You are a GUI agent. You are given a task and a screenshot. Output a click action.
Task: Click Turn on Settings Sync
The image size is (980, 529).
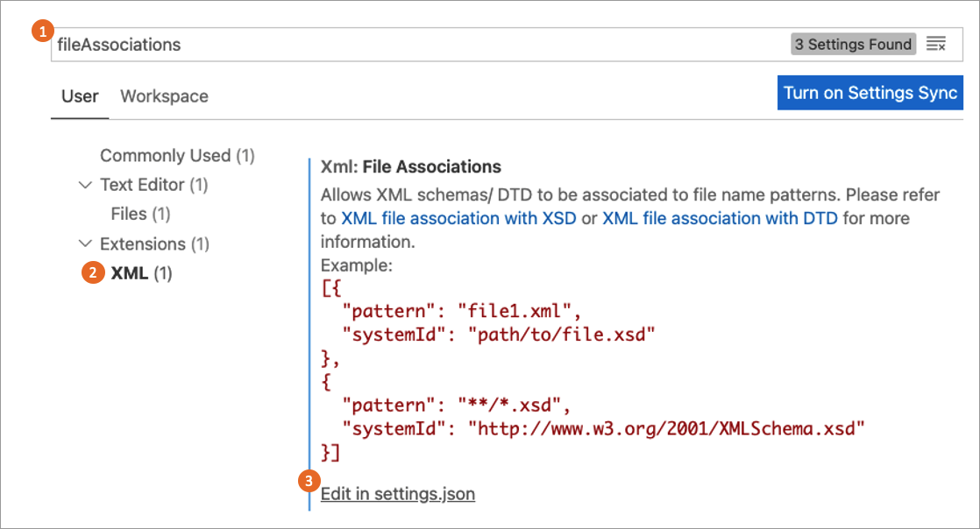[x=870, y=92]
